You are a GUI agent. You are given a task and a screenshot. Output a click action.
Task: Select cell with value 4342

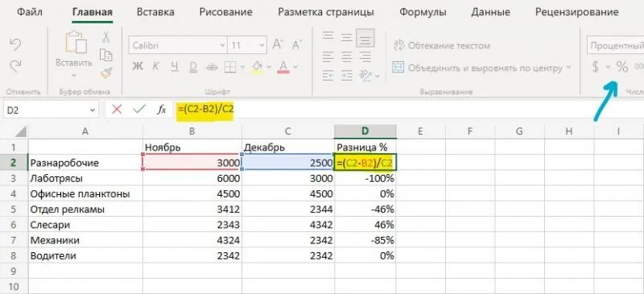click(288, 225)
